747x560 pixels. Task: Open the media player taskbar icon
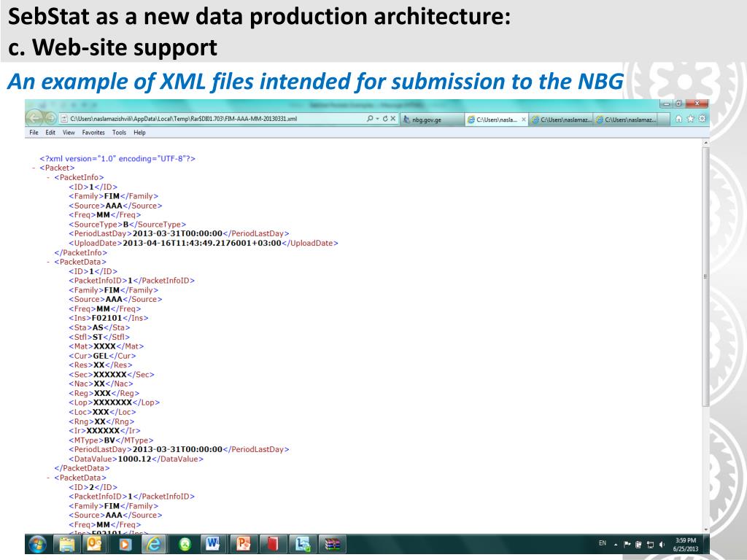[x=125, y=544]
